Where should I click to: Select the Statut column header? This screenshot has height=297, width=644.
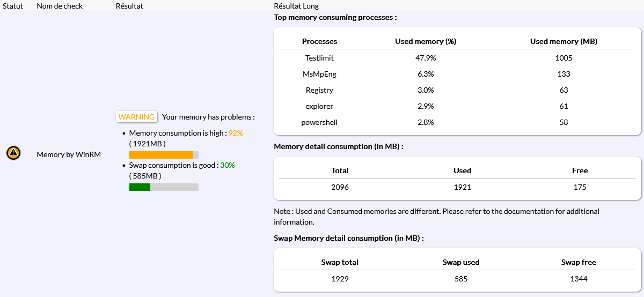coord(13,6)
